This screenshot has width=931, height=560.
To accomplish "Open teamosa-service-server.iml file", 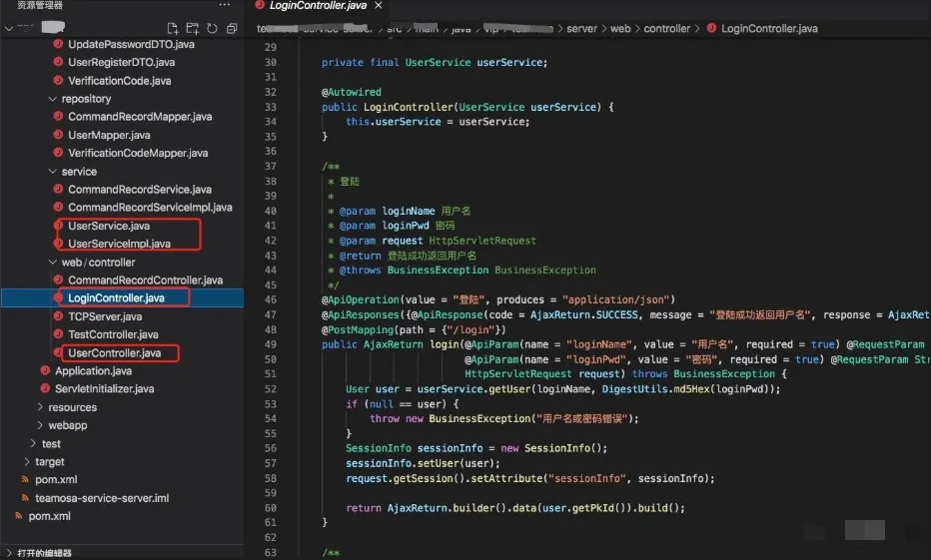I will (x=102, y=498).
